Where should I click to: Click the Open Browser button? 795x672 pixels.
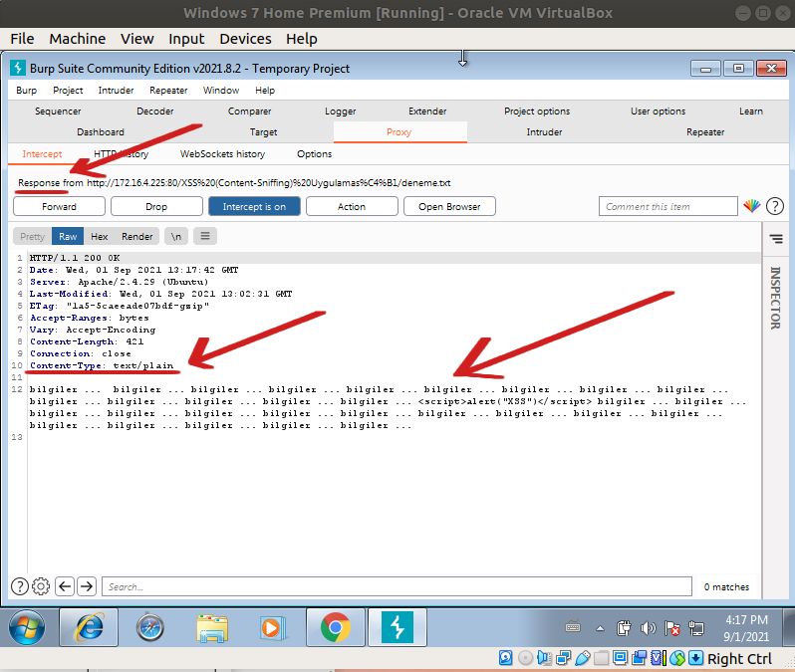click(449, 206)
